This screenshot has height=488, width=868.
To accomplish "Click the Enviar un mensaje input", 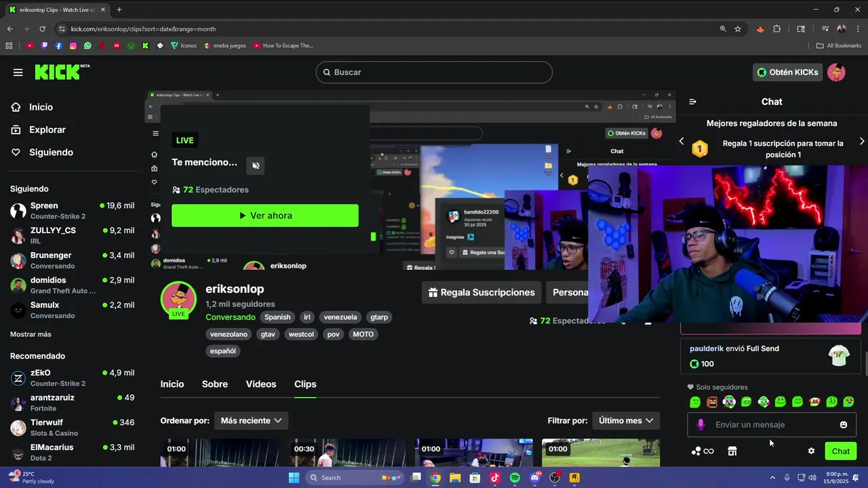I will click(x=772, y=425).
